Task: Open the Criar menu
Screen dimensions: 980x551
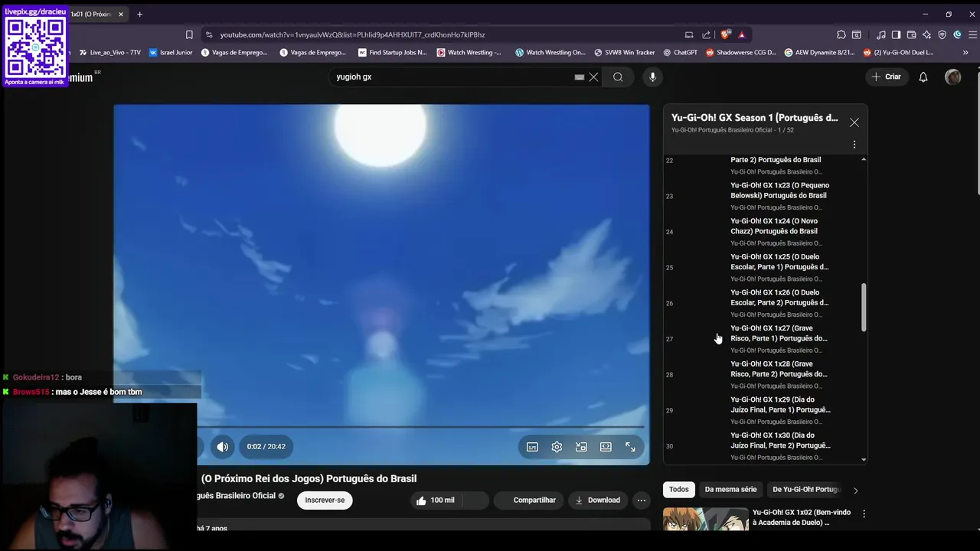Action: click(x=887, y=77)
